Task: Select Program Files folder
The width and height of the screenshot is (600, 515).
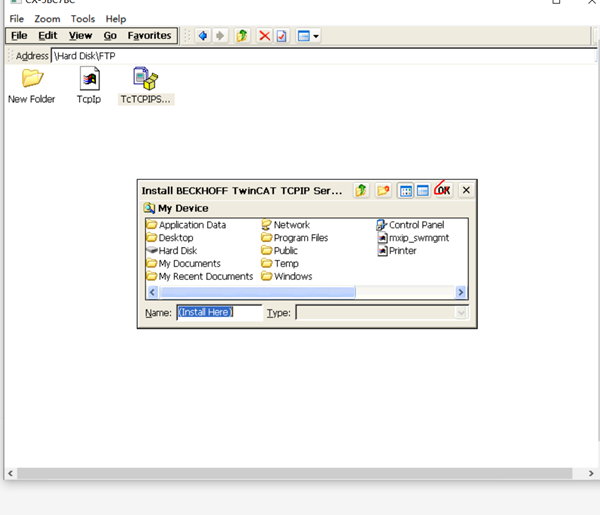Action: pyautogui.click(x=295, y=238)
